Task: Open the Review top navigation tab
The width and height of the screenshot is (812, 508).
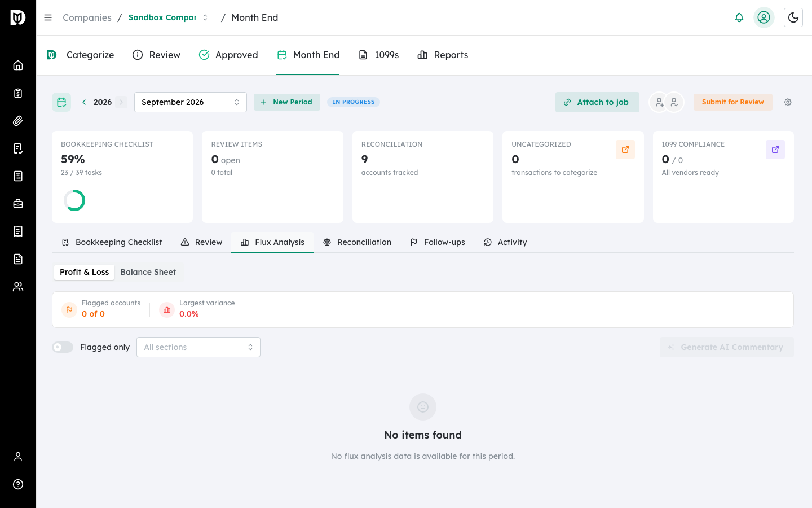Action: (x=156, y=55)
